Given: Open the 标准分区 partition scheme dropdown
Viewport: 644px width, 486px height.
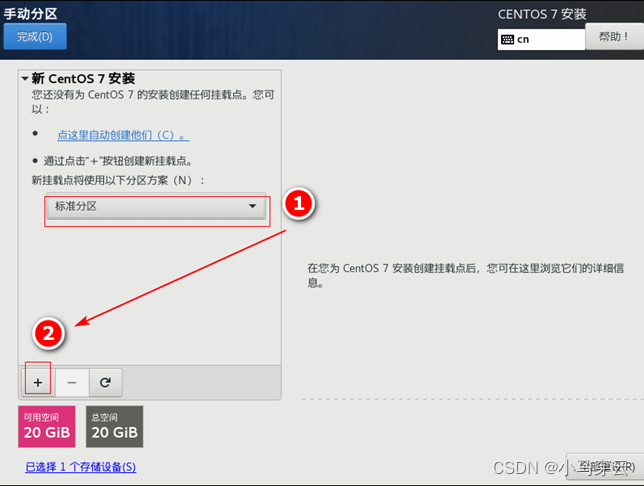Looking at the screenshot, I should coord(156,206).
